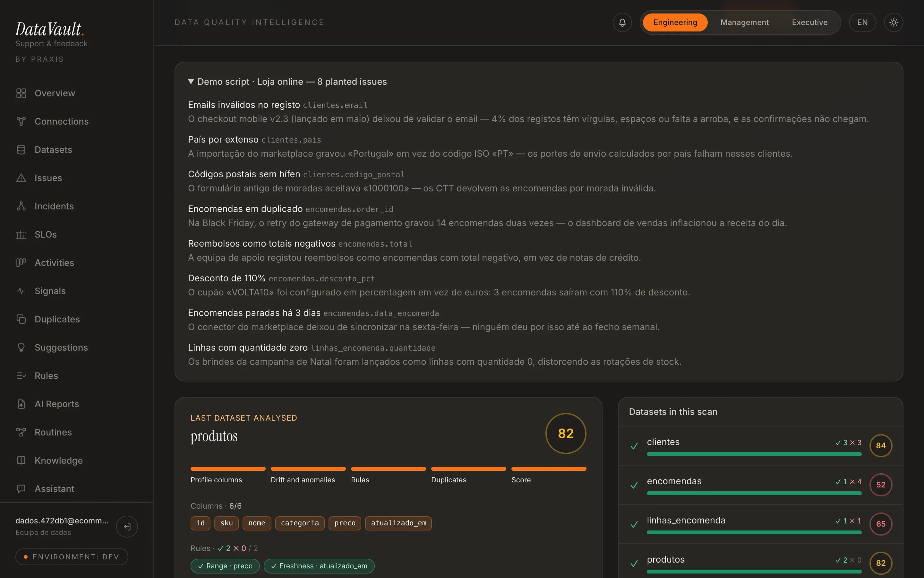The height and width of the screenshot is (578, 924).
Task: Click the Freshness · atualizado_em rule chip
Action: pos(319,566)
